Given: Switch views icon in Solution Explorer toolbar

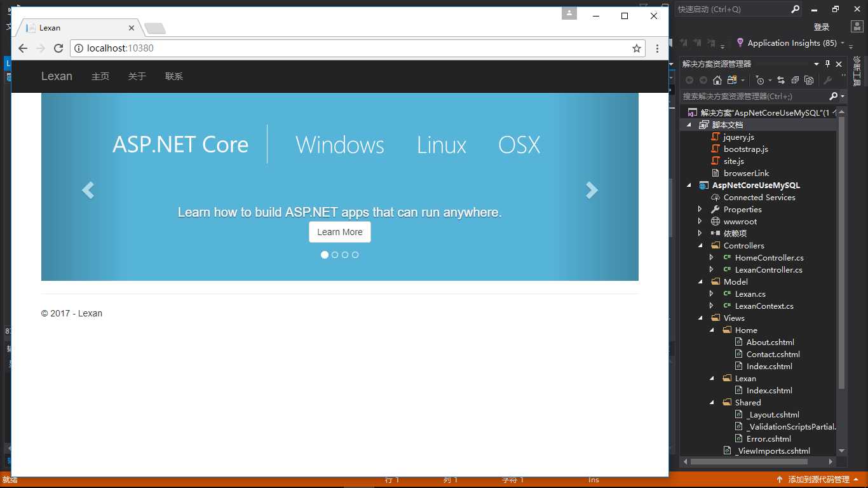Looking at the screenshot, I should tap(732, 80).
